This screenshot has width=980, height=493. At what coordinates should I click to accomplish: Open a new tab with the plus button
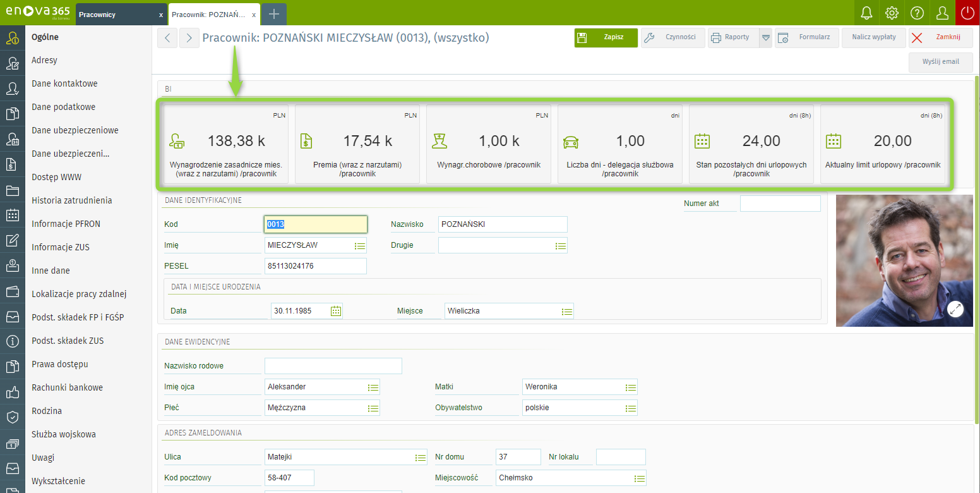click(274, 15)
